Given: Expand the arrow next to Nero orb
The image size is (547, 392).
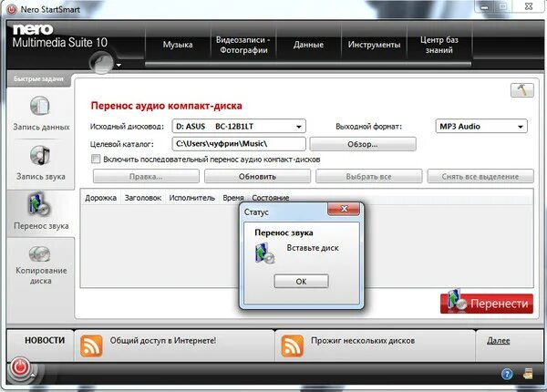Looking at the screenshot, I should tap(119, 65).
